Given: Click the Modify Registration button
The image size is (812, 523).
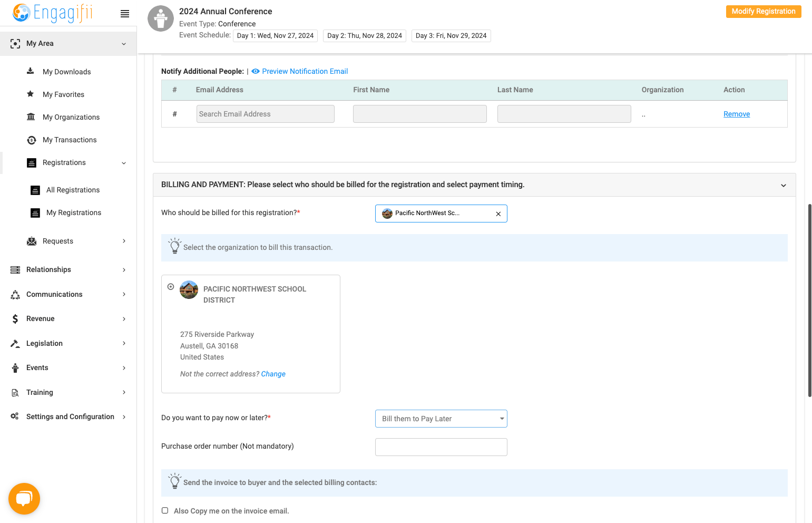Looking at the screenshot, I should [764, 12].
